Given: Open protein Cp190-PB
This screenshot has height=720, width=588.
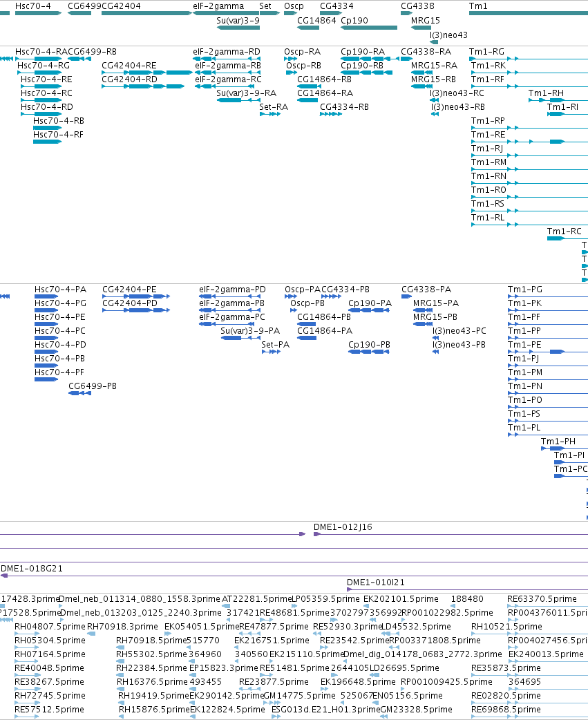Looking at the screenshot, I should [x=370, y=345].
